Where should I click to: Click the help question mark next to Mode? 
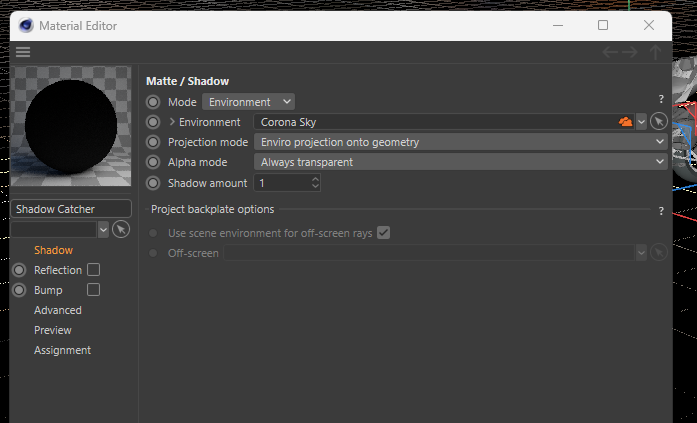pyautogui.click(x=661, y=99)
